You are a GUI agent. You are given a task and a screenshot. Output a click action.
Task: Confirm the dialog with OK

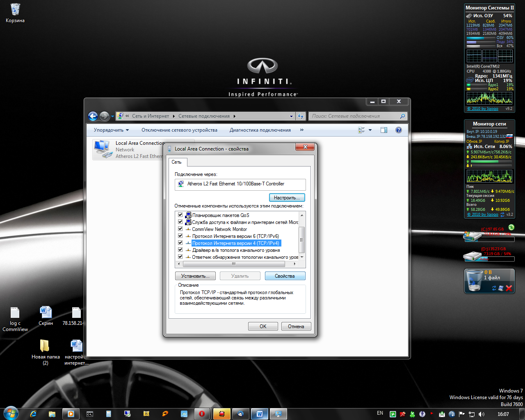263,326
